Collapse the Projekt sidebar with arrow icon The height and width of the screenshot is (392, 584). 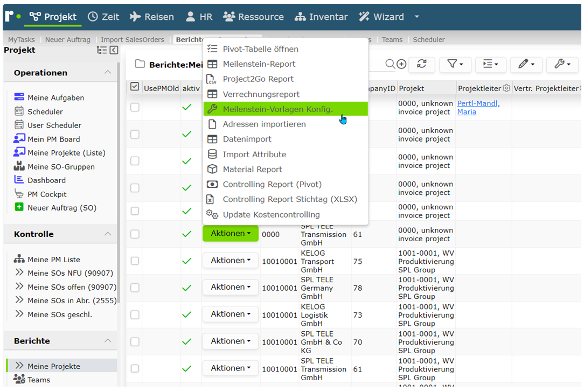(x=114, y=50)
